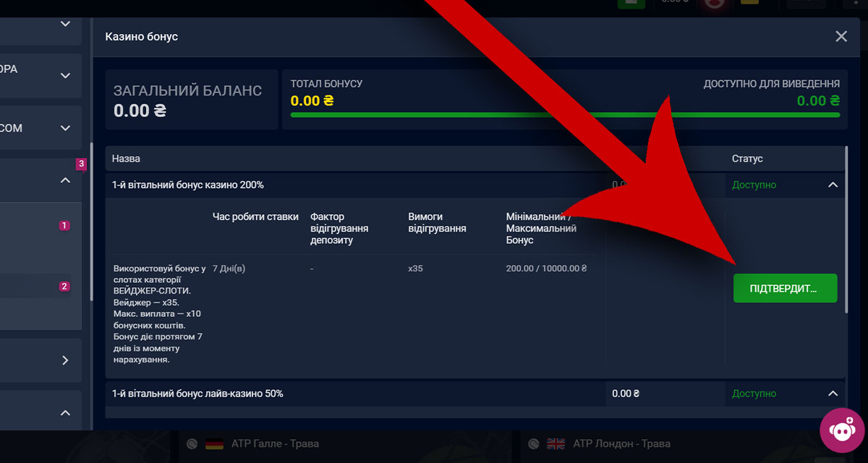Image resolution: width=868 pixels, height=463 pixels.
Task: Collapse the лайв-казино 50% bonus row
Action: tap(833, 394)
